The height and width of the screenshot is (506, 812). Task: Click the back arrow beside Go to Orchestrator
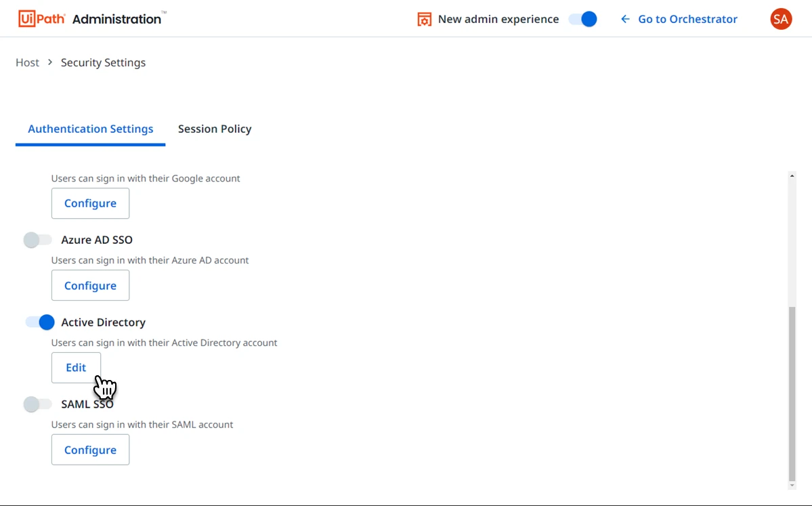[625, 19]
